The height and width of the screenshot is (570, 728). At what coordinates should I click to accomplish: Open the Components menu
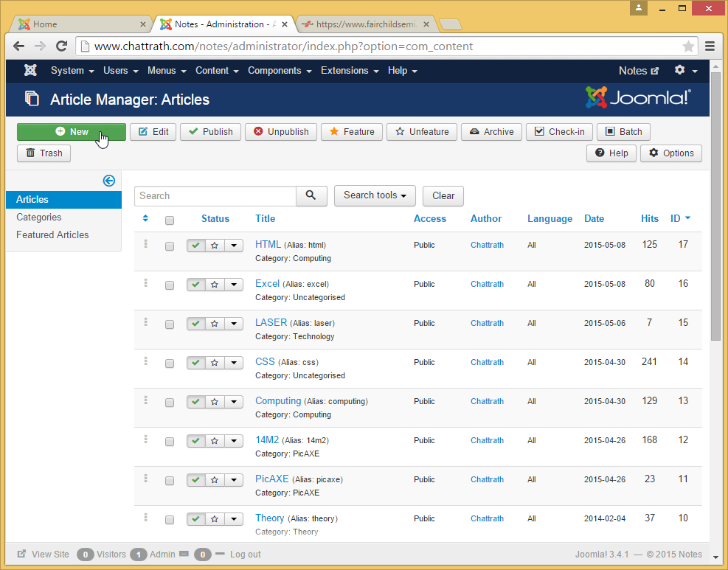279,71
